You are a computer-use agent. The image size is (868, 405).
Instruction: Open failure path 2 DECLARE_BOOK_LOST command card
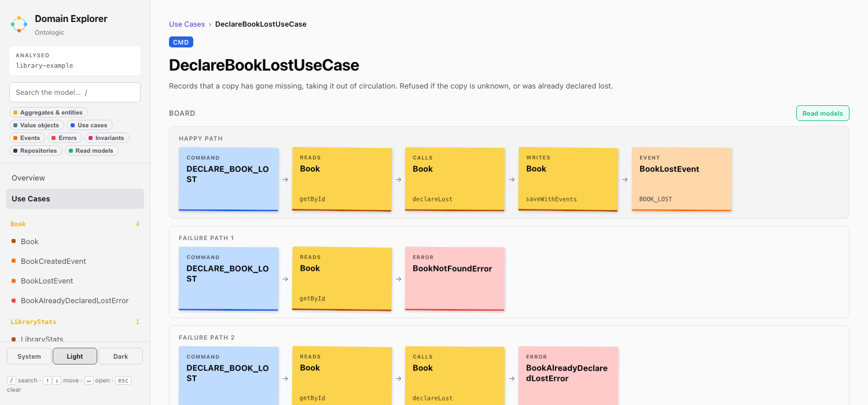click(x=229, y=375)
